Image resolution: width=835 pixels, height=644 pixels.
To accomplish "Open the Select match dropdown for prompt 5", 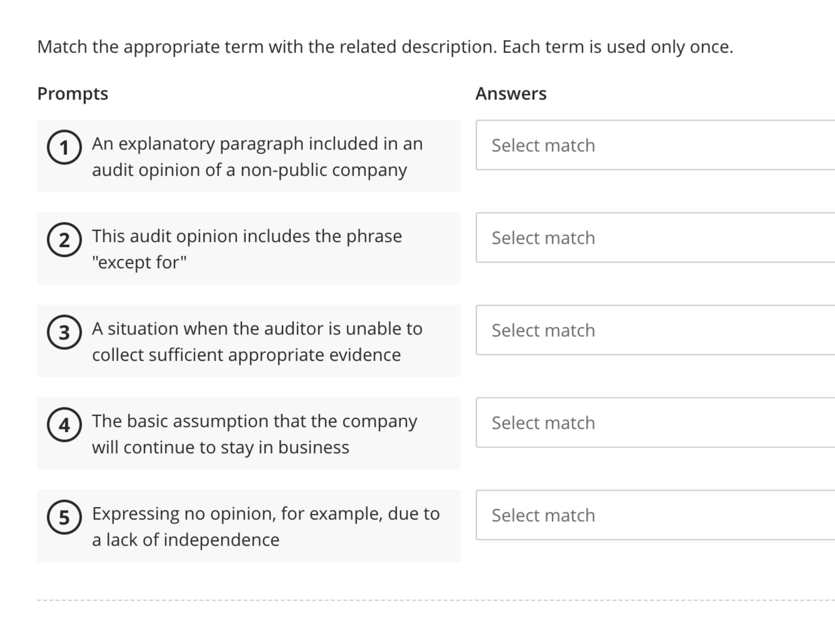I will click(x=650, y=515).
